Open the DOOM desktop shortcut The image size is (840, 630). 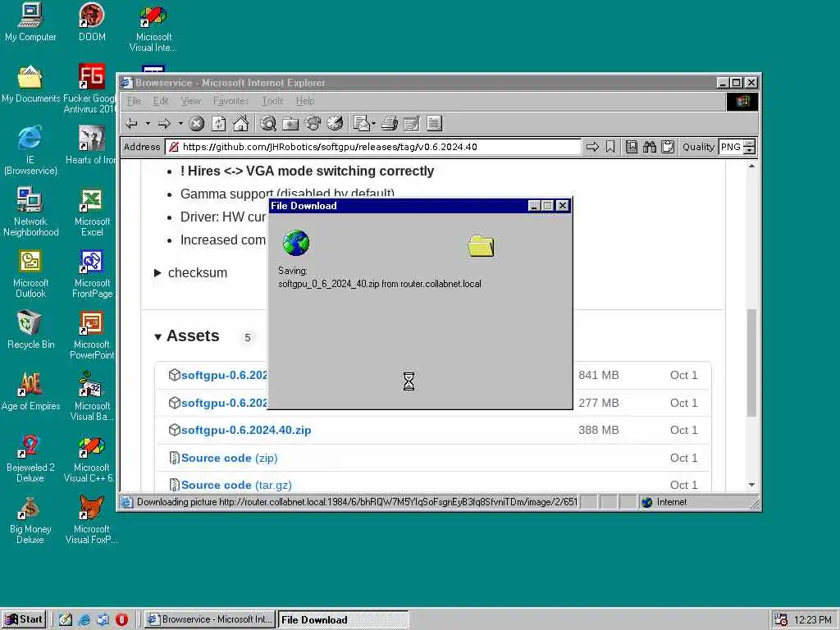click(92, 22)
